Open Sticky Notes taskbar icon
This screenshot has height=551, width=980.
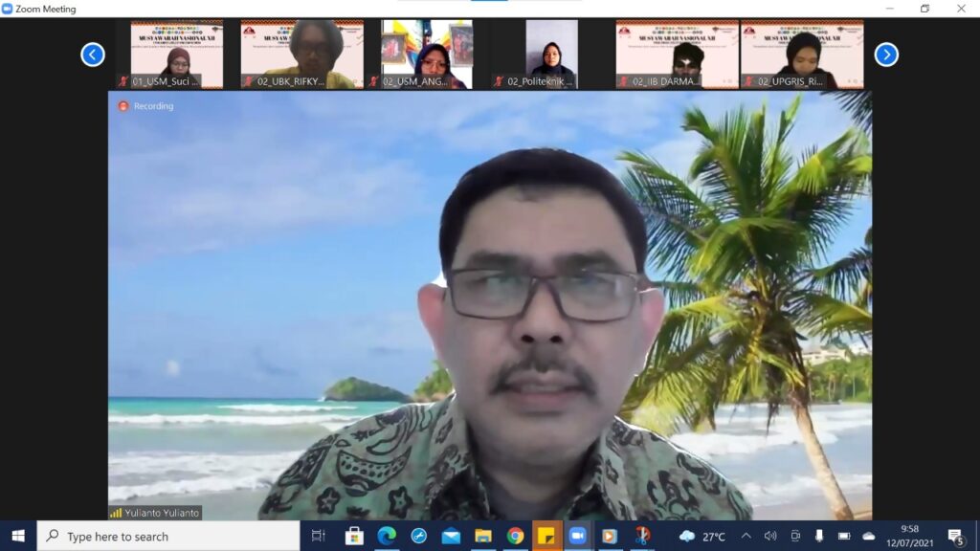(546, 536)
